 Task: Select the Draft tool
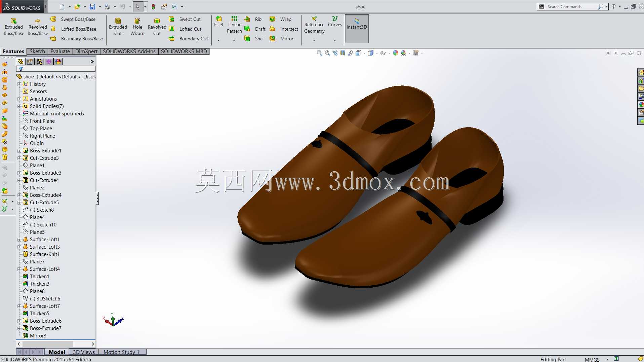click(x=255, y=29)
